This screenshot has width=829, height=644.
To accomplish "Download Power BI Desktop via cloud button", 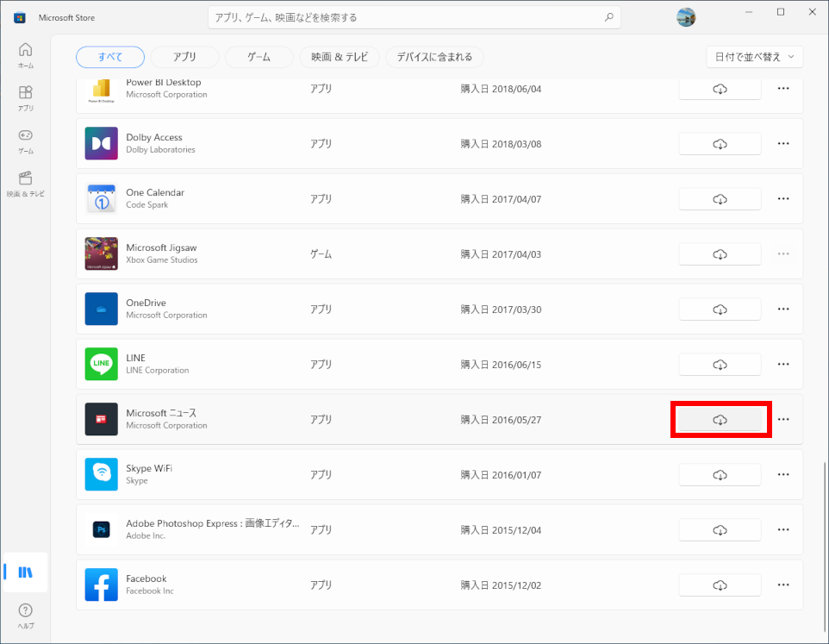I will click(720, 89).
